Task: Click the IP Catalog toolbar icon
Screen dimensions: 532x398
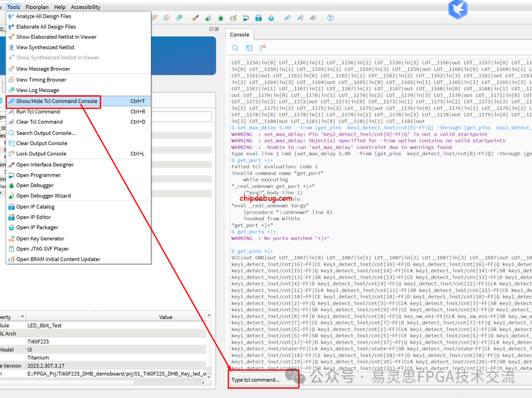Action: point(259,18)
